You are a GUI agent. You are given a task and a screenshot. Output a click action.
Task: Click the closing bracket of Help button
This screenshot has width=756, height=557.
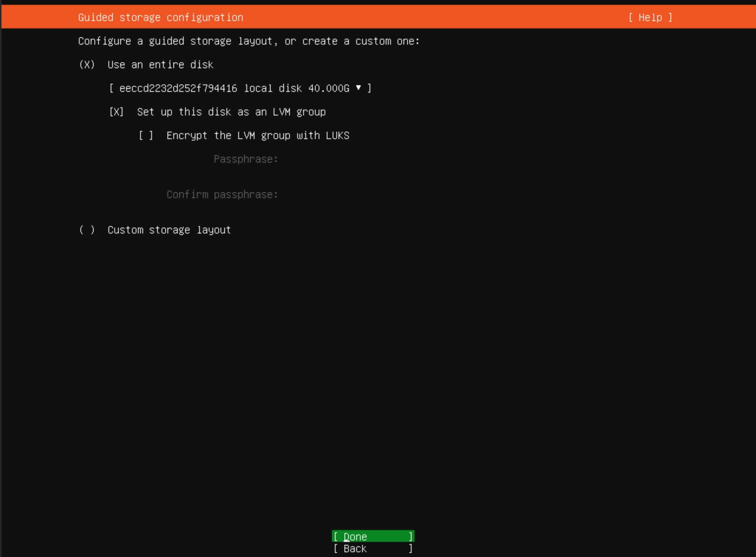(670, 17)
